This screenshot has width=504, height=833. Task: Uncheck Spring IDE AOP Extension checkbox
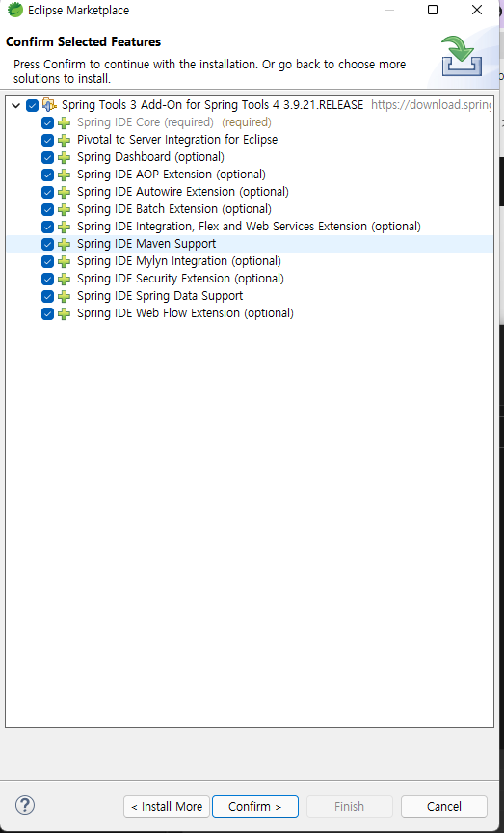click(47, 175)
